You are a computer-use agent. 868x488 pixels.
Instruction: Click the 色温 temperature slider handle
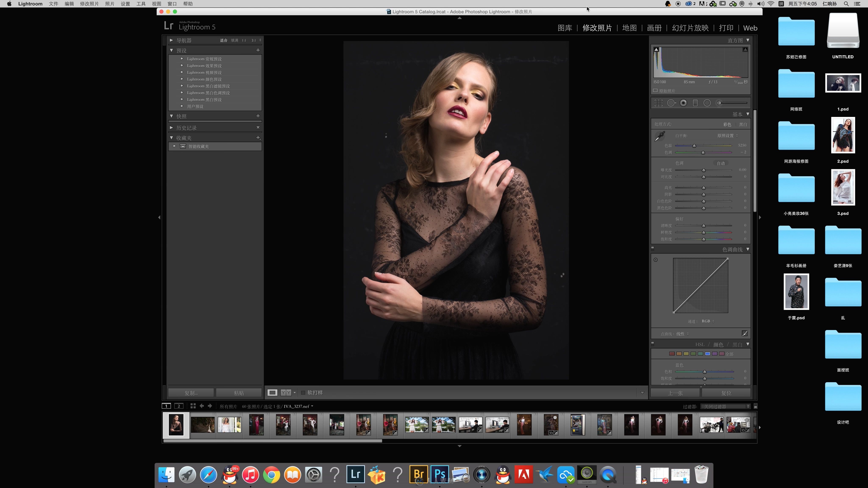tap(694, 146)
